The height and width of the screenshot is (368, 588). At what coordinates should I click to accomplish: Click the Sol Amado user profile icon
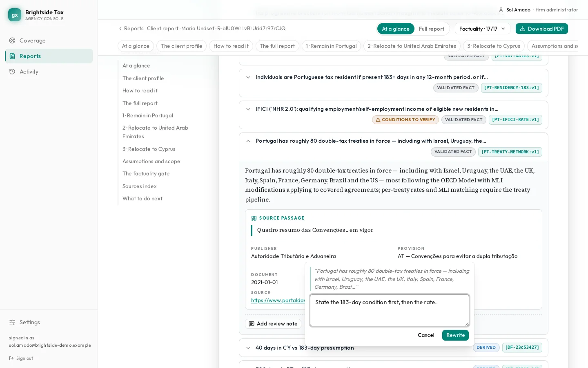click(501, 10)
